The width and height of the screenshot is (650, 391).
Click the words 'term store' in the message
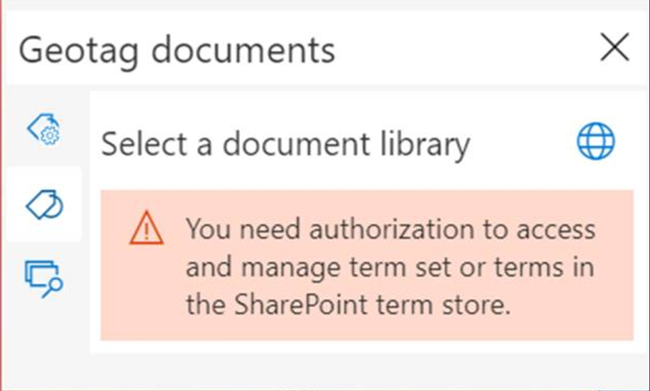click(443, 305)
